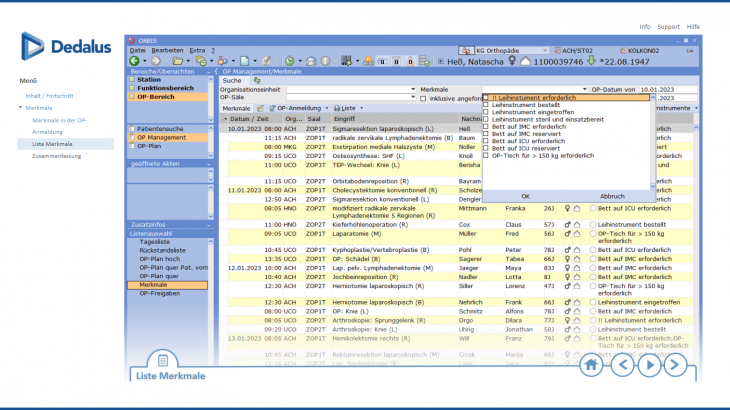The image size is (730, 410).
Task: Open the Bearbeiten menu
Action: point(167,49)
